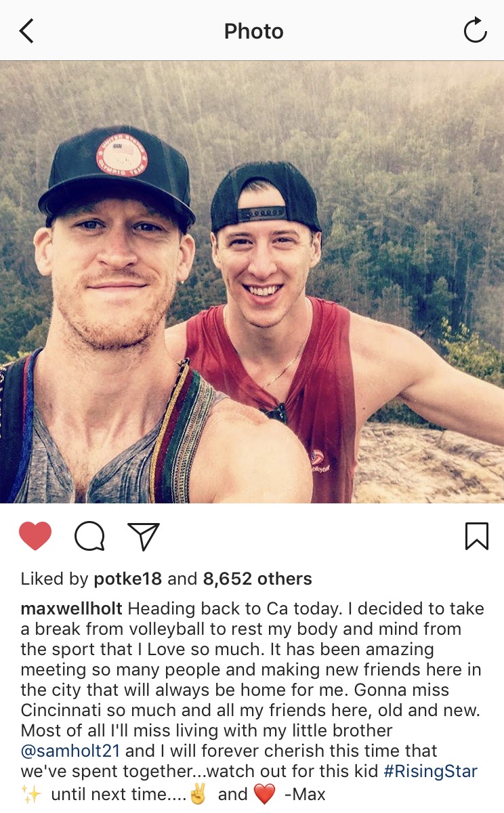Tap the sparkles emoji in caption
The width and height of the screenshot is (504, 813).
32,793
